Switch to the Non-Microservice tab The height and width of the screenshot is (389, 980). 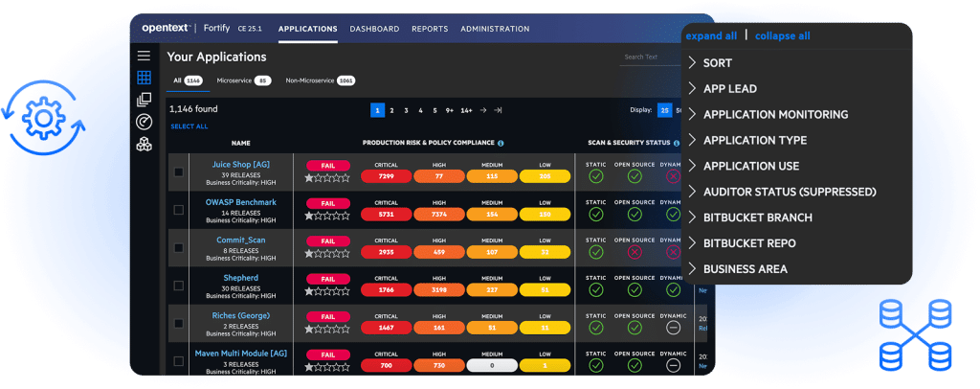pyautogui.click(x=320, y=80)
